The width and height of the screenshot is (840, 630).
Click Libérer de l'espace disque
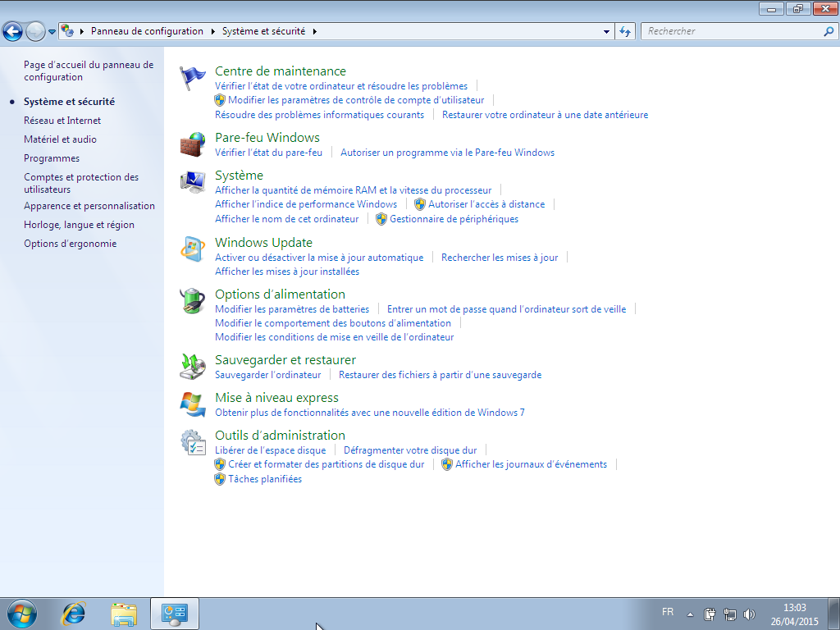(x=270, y=450)
